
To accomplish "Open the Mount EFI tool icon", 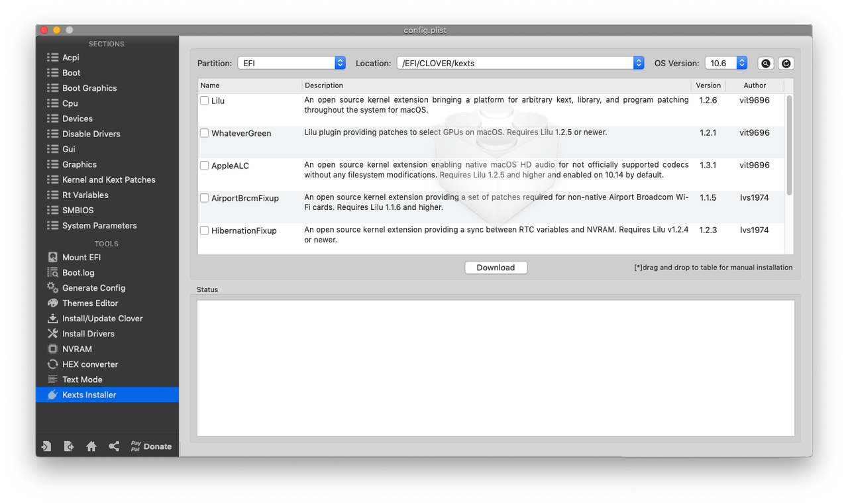I will pos(52,257).
